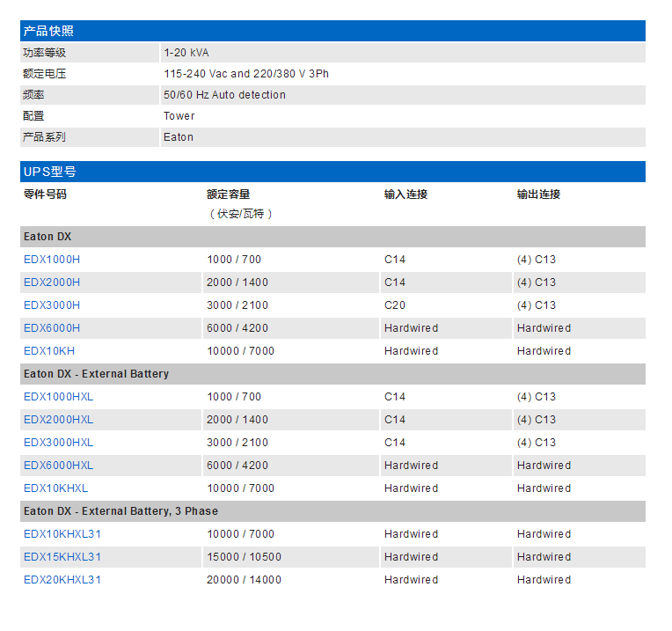The width and height of the screenshot is (672, 631).
Task: Click the 6000 / 4200 capacity for EDX6000H
Action: tap(237, 328)
